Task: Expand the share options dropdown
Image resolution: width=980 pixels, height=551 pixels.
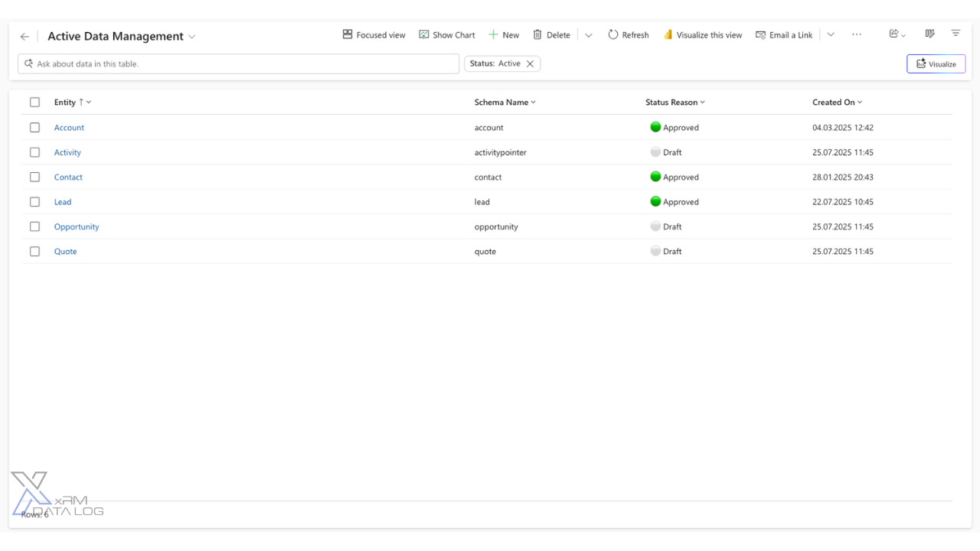Action: tap(897, 34)
